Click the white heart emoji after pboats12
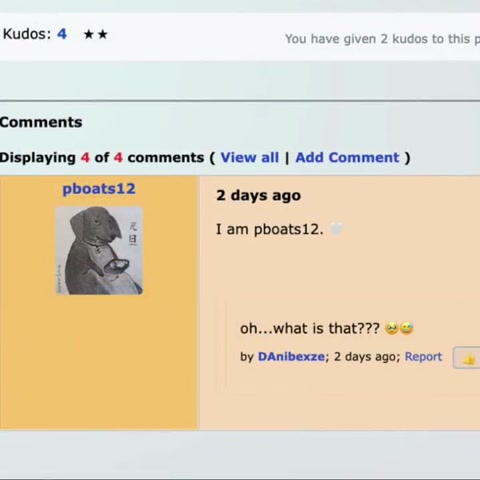Image resolution: width=480 pixels, height=480 pixels. (336, 229)
